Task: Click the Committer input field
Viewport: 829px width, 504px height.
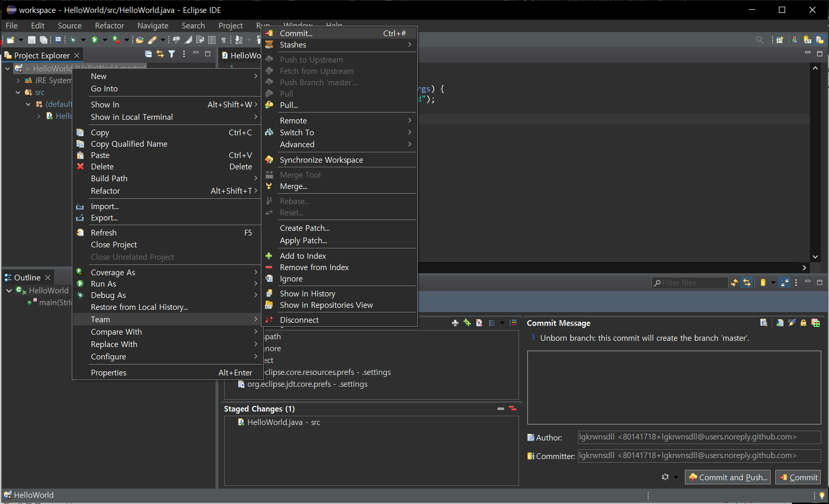Action: (699, 456)
